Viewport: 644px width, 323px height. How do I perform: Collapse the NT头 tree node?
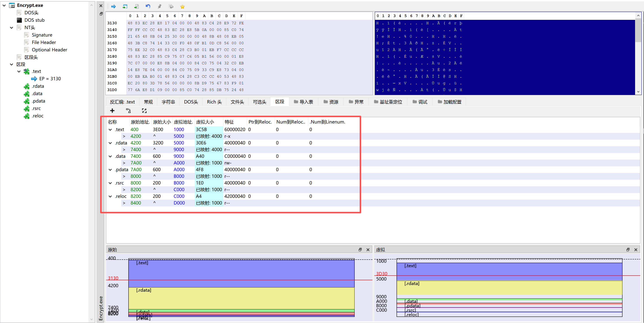click(11, 27)
